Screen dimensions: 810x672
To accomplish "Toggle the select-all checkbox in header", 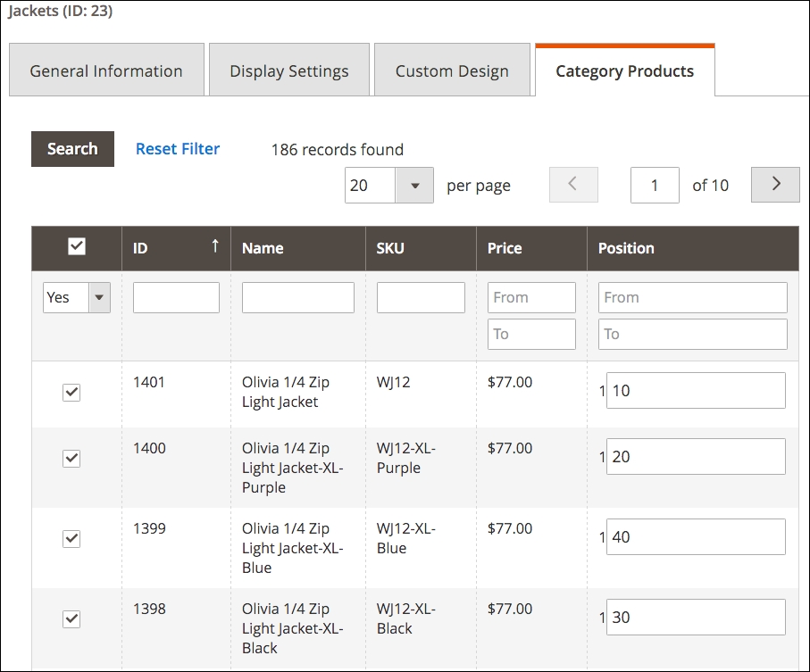I will (x=77, y=247).
